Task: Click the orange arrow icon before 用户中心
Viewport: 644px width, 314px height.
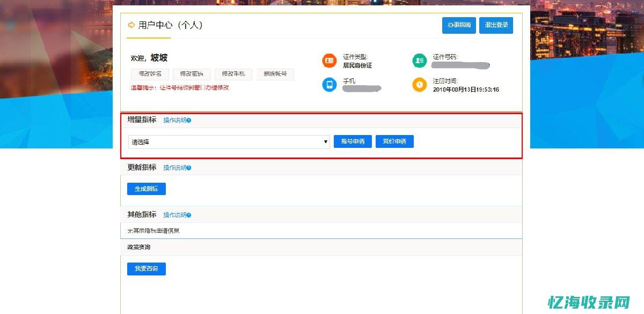Action: pos(130,25)
